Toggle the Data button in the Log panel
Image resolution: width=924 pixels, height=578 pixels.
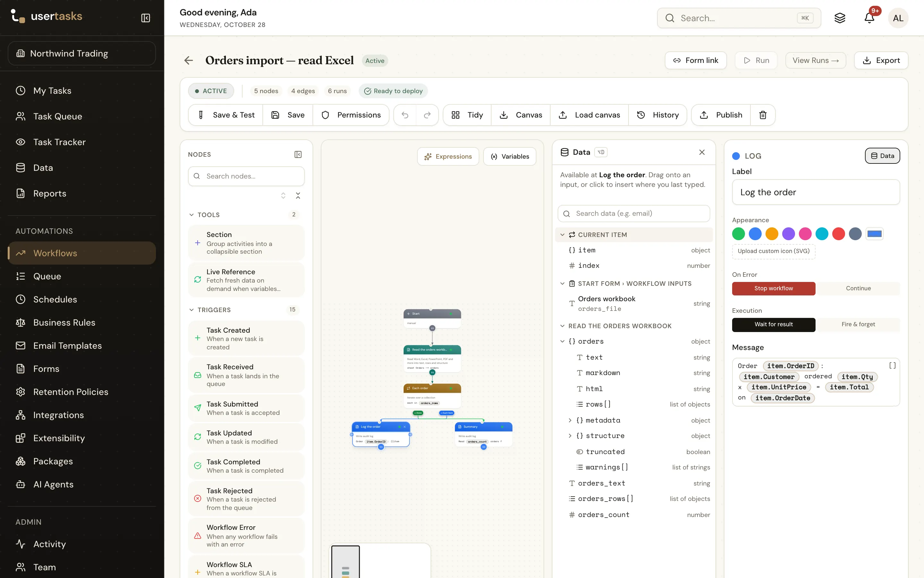882,156
